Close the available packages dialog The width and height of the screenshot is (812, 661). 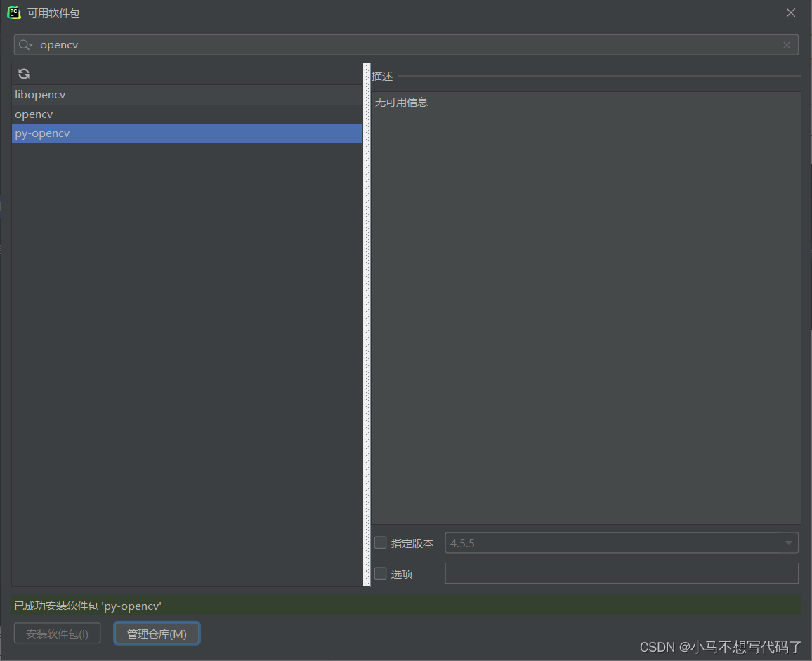point(791,13)
